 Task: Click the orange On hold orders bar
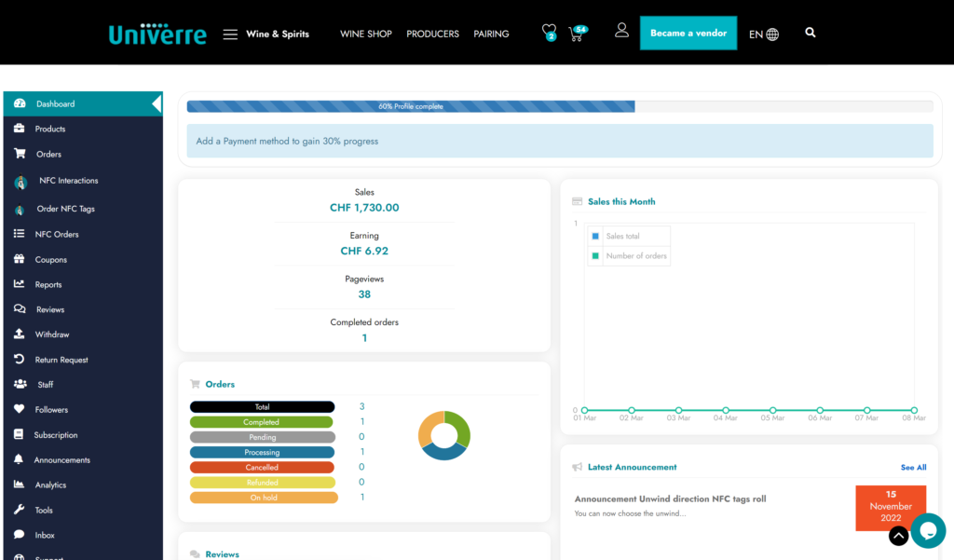(x=264, y=498)
